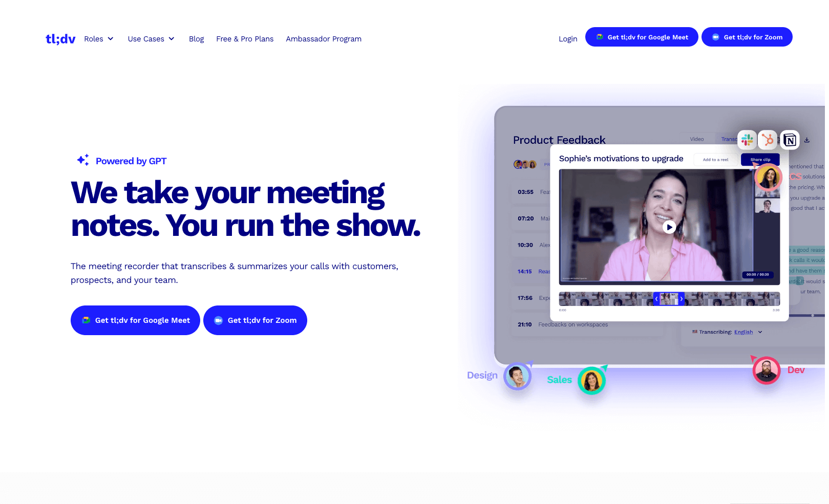This screenshot has width=829, height=504.
Task: Open Free & Pro Plans
Action: pyautogui.click(x=245, y=39)
